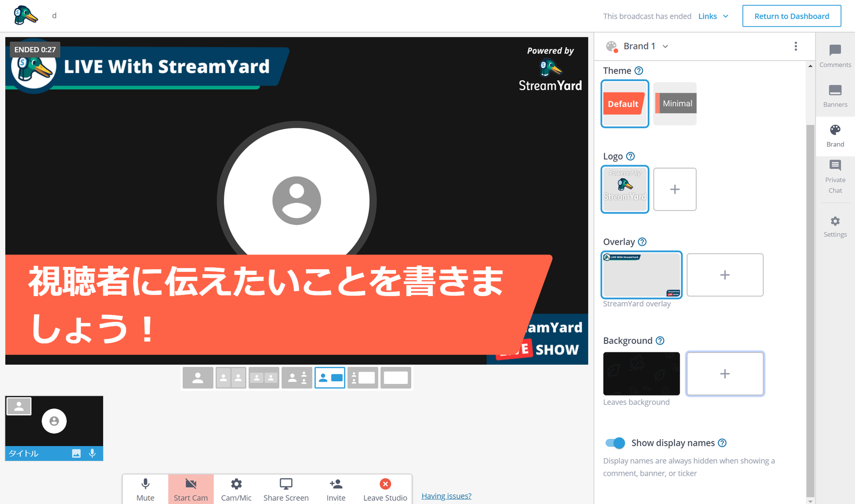The image size is (855, 504).
Task: Select the Minimal theme
Action: coord(675,104)
